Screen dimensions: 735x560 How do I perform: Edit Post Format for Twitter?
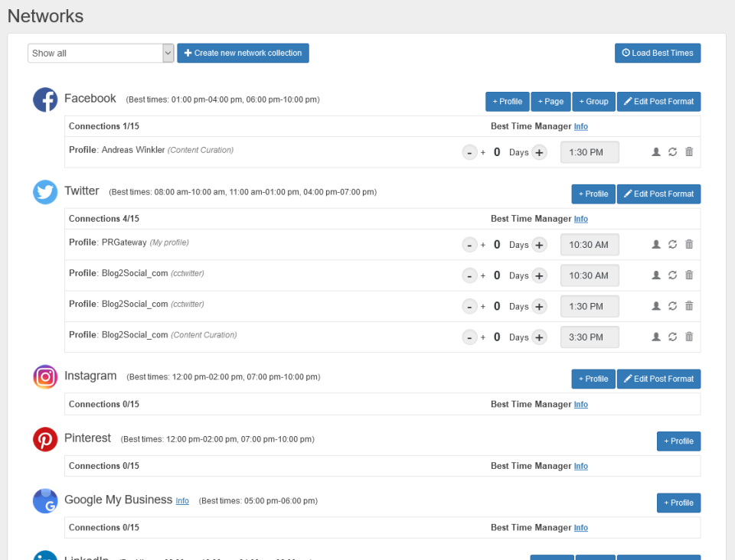coord(658,194)
